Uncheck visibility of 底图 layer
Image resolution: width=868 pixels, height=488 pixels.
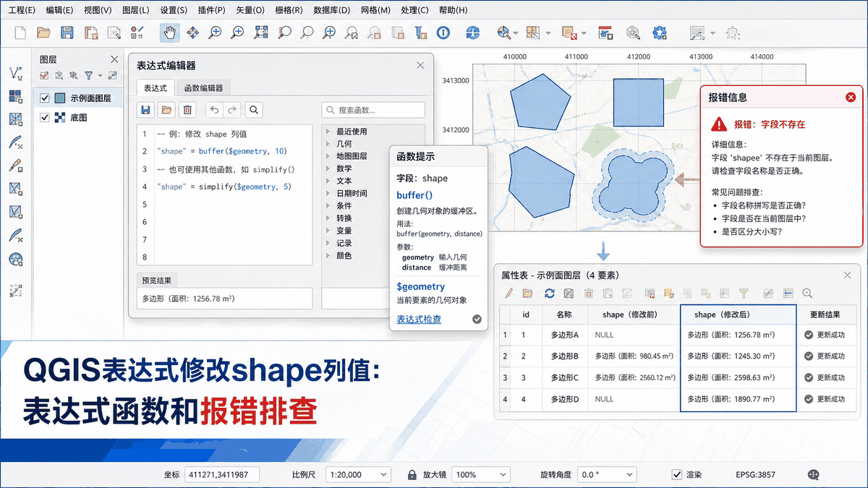point(45,117)
